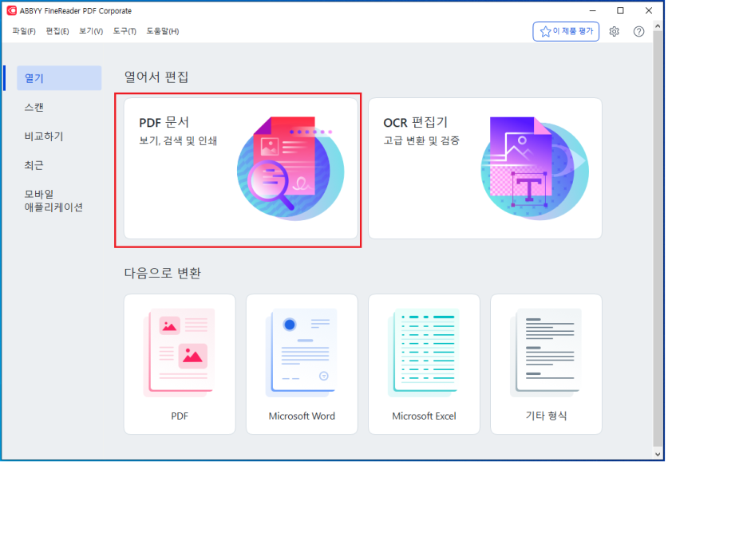This screenshot has width=747, height=560.
Task: Click the 보기, 검색 및 인쇄 text
Action: [178, 141]
